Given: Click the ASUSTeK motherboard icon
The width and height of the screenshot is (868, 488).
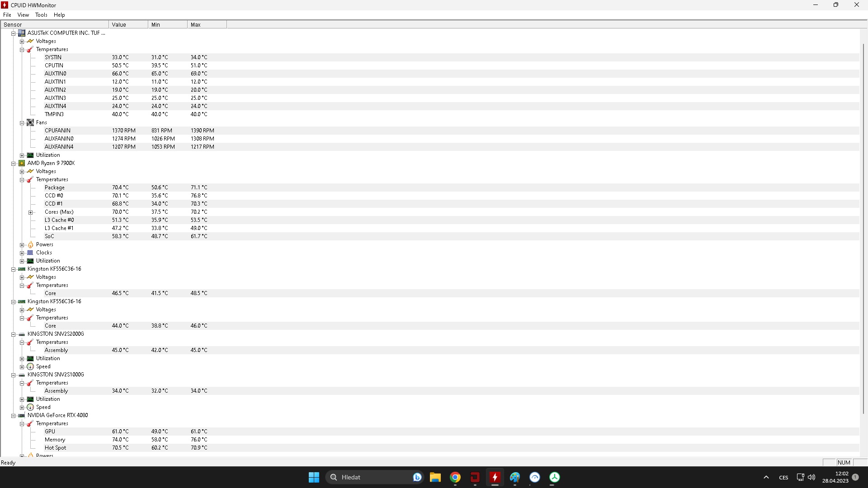Looking at the screenshot, I should coord(22,33).
